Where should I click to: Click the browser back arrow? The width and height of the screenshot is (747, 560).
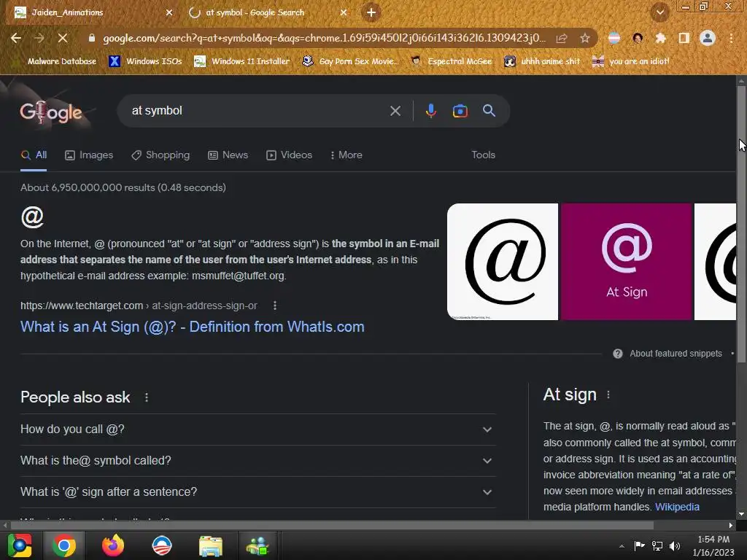pos(16,38)
